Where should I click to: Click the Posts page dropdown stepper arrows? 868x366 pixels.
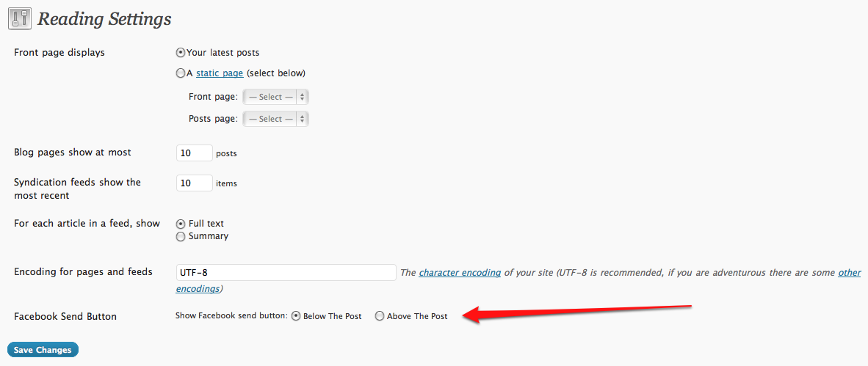(x=303, y=119)
